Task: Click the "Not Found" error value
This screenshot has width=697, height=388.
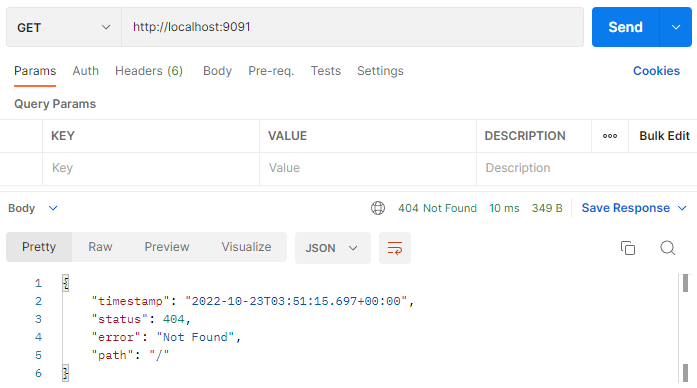Action: click(x=195, y=337)
